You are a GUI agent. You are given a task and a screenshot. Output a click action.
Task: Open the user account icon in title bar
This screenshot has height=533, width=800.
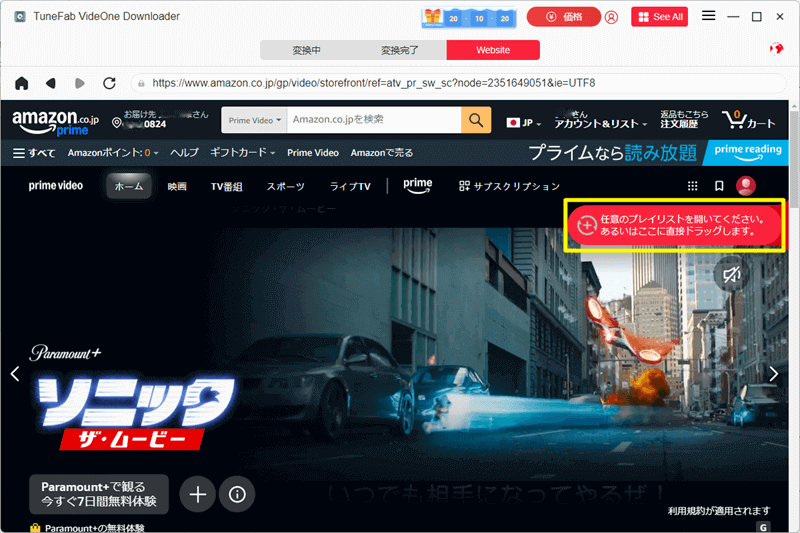pyautogui.click(x=611, y=17)
